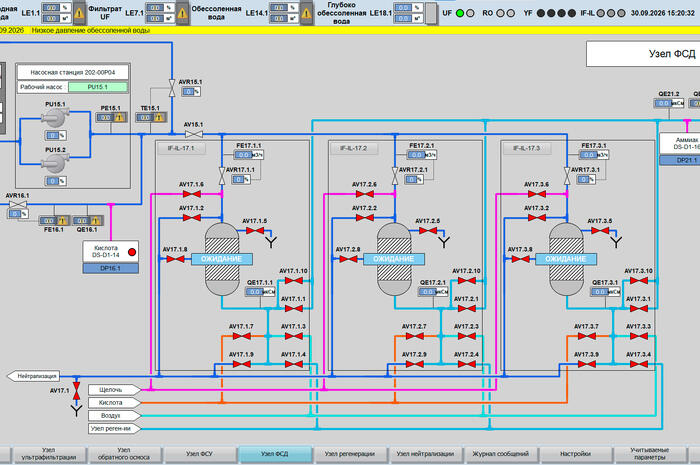Open the Узел ФСУ tab
Screen dimensions: 700x465
[x=200, y=454]
